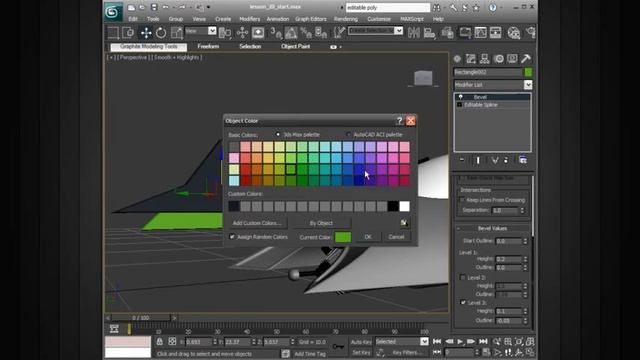Click the Selection Lock toggle icon
Viewport: 640px width, 360px height.
click(160, 342)
